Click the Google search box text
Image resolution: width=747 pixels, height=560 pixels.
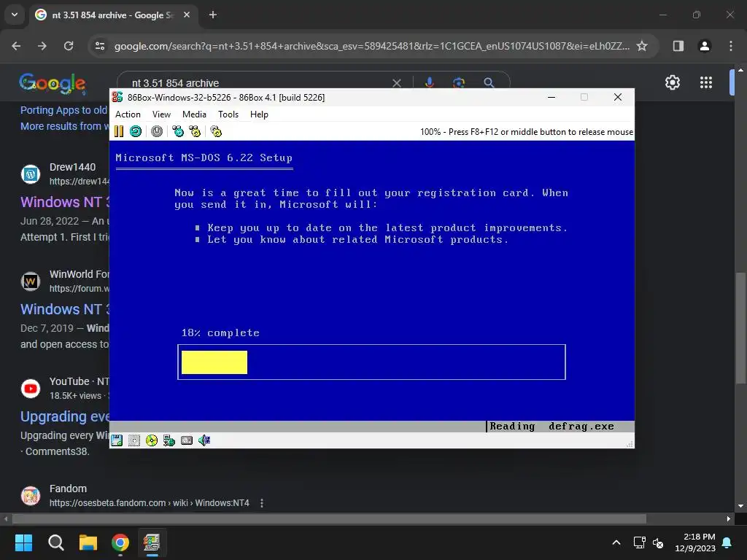pyautogui.click(x=175, y=83)
